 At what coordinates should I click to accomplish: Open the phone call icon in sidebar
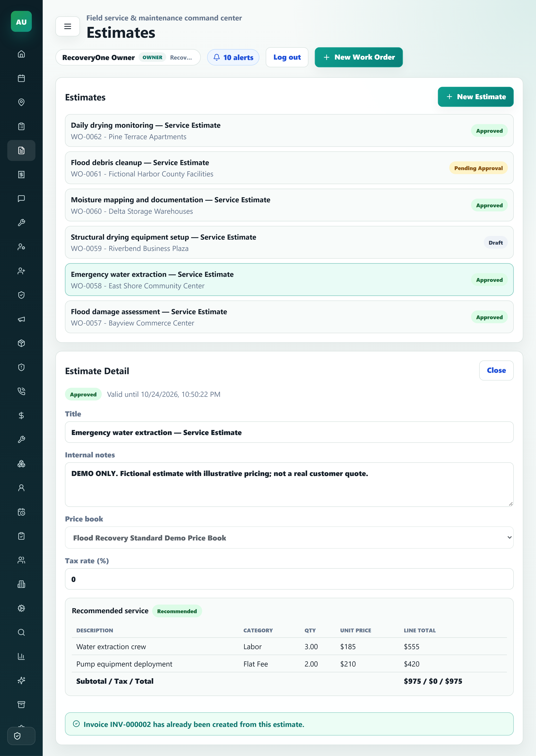click(21, 391)
